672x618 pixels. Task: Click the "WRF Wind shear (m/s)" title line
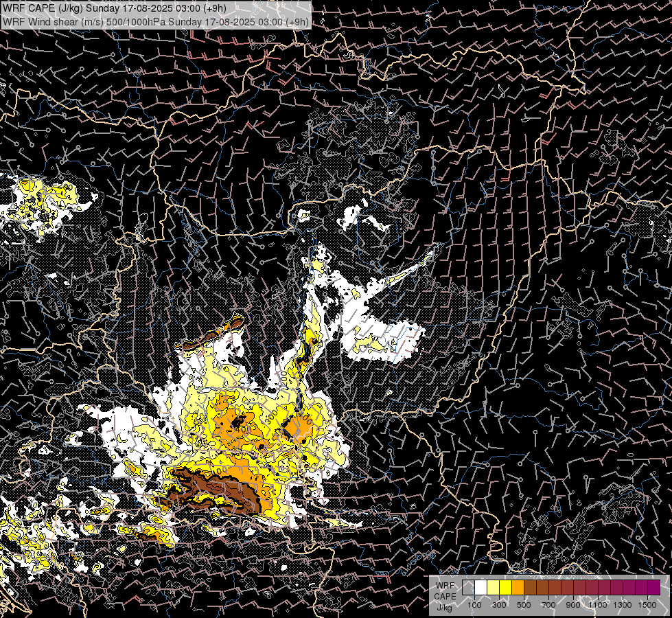tap(155, 22)
